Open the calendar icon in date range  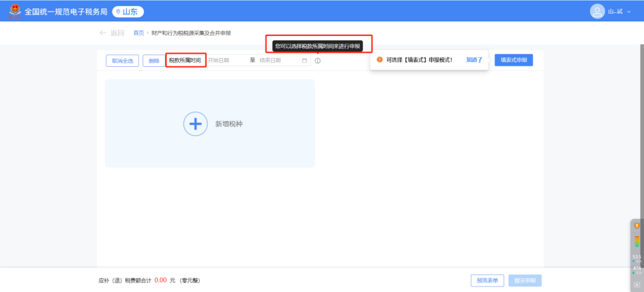[304, 60]
